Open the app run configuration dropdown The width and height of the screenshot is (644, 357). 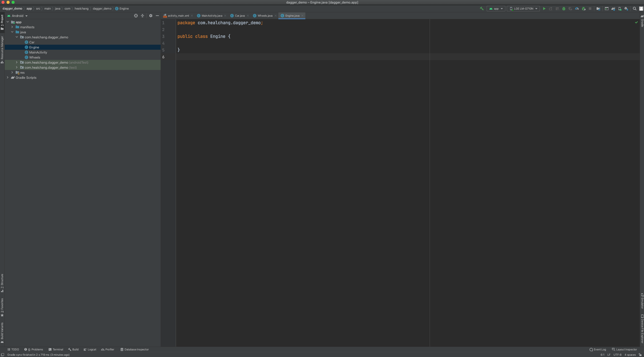coord(496,9)
